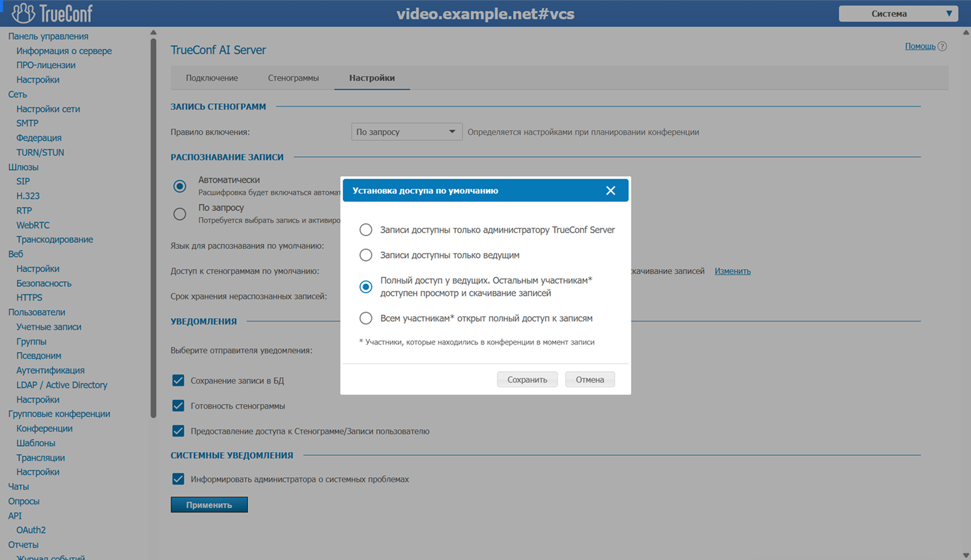
Task: Expand the Правило включения dropdown
Action: pyautogui.click(x=406, y=132)
